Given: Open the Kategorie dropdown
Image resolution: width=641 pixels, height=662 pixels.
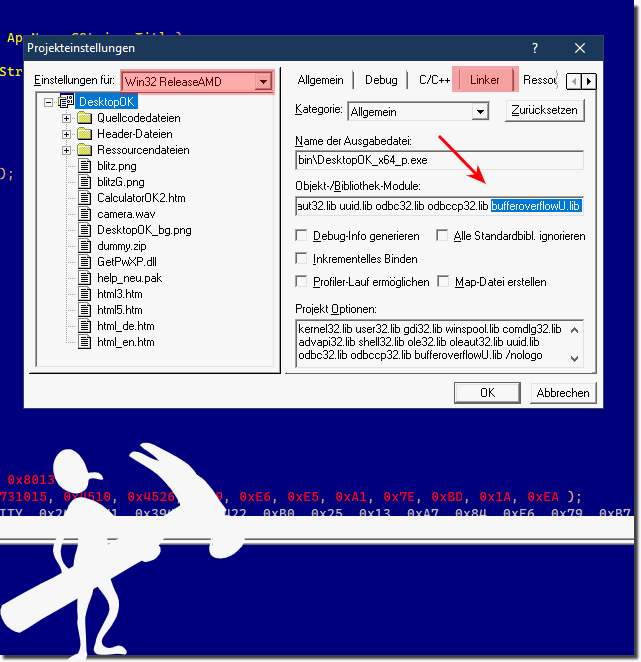Looking at the screenshot, I should 480,112.
